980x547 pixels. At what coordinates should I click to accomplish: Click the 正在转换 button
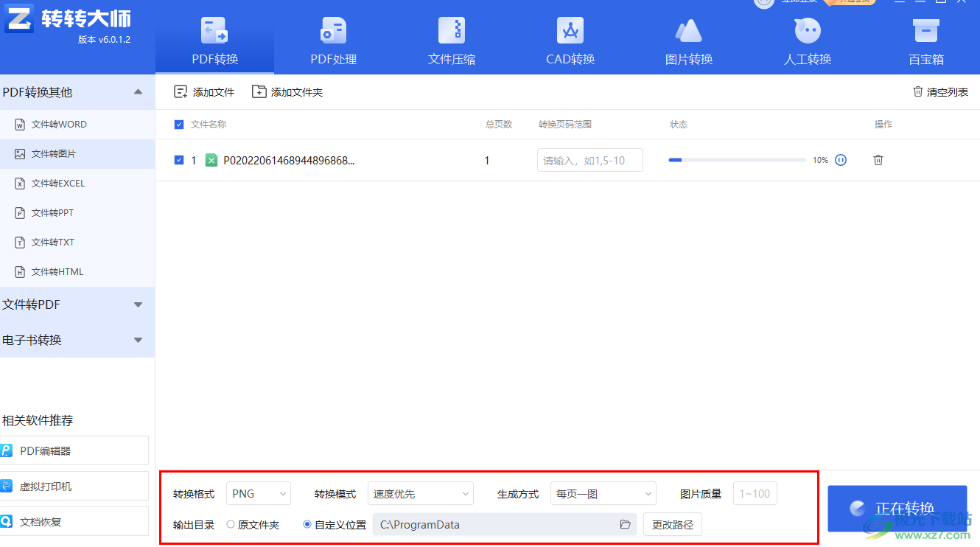point(897,509)
